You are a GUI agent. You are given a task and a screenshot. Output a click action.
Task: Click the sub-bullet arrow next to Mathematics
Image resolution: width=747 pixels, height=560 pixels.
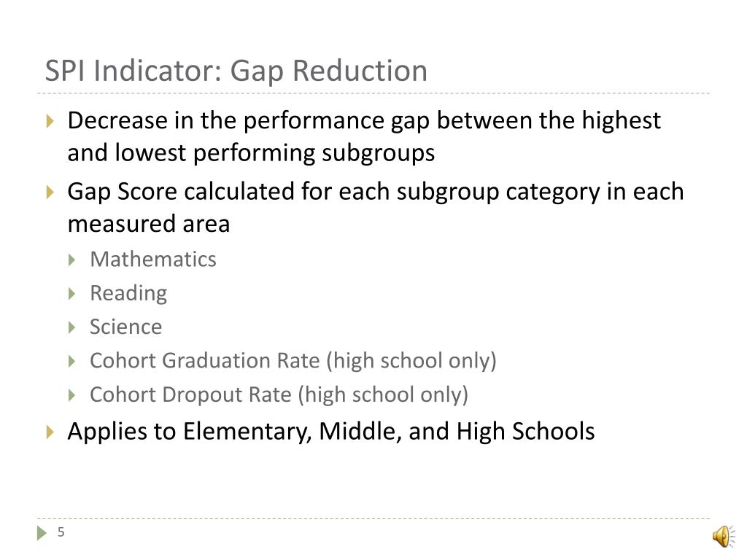pyautogui.click(x=72, y=260)
